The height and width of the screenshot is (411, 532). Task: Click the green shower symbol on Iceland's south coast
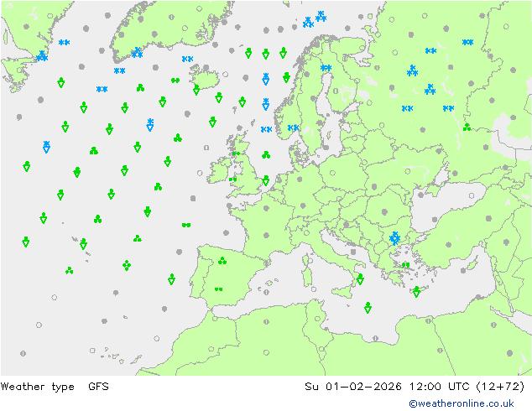[196, 90]
